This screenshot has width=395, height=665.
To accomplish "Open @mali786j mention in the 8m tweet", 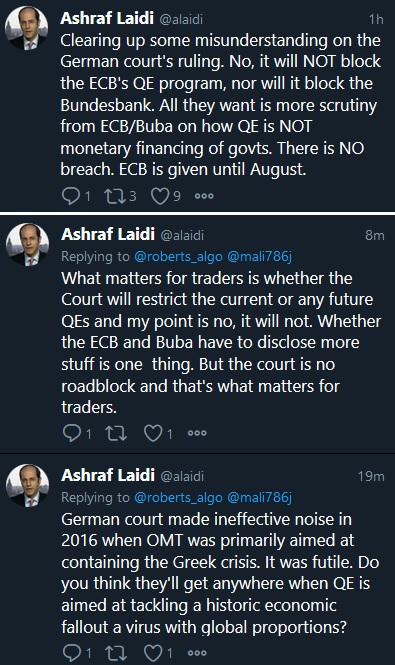I will tap(260, 257).
